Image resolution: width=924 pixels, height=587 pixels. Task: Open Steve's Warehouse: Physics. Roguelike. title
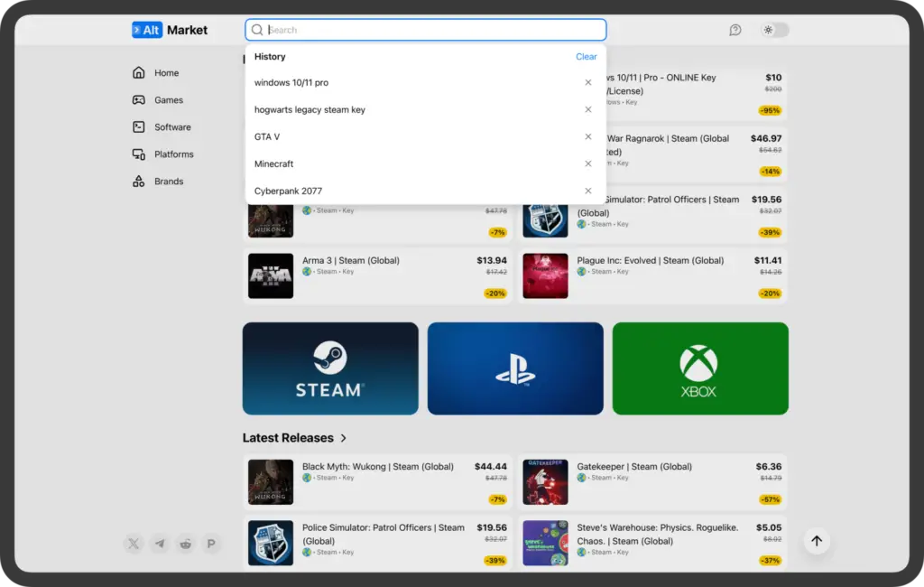[658, 534]
